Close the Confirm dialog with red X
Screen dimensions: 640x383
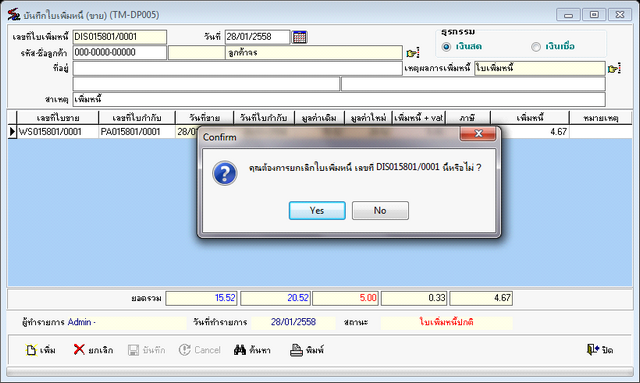point(478,134)
